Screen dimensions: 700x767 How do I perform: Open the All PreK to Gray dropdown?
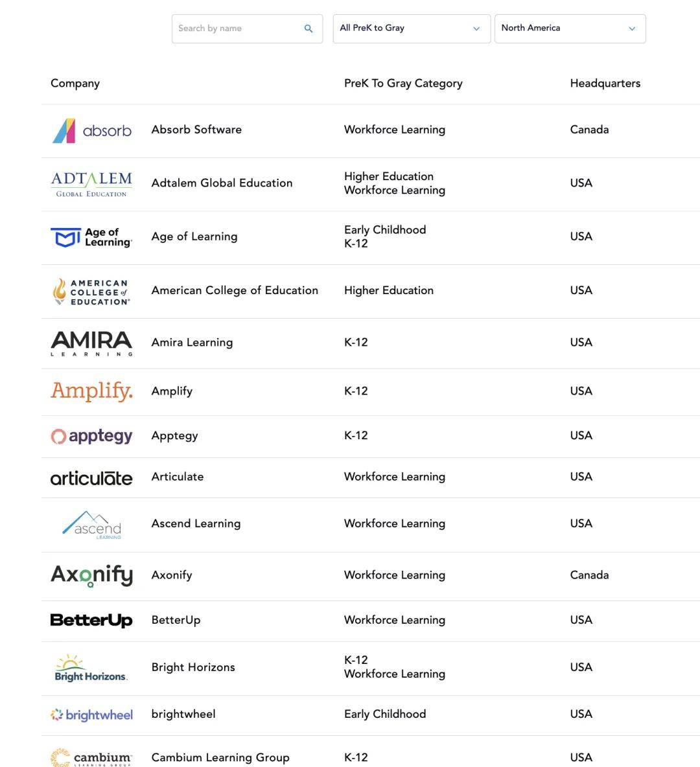click(411, 29)
